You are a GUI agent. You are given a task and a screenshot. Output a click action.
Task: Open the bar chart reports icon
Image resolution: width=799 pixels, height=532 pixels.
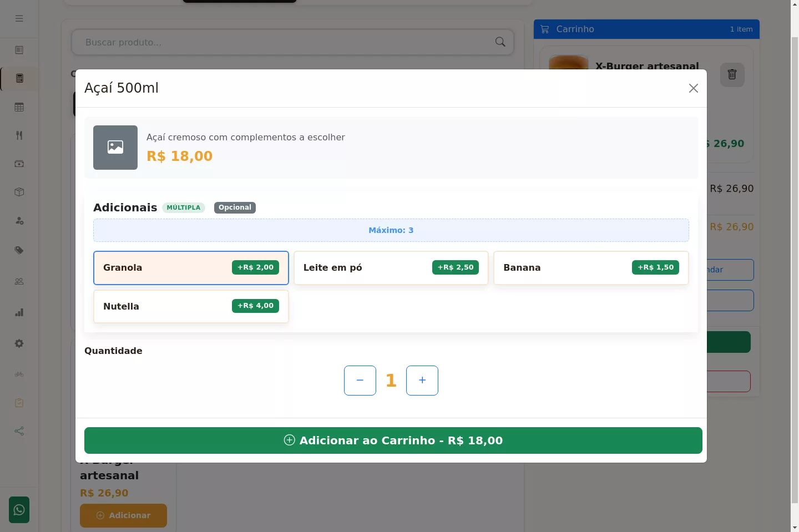(x=19, y=312)
